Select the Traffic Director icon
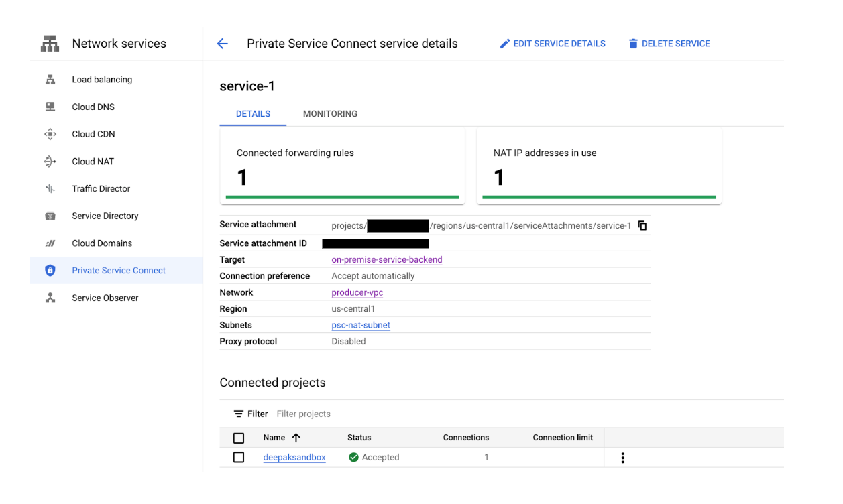The image size is (843, 504). coord(50,189)
